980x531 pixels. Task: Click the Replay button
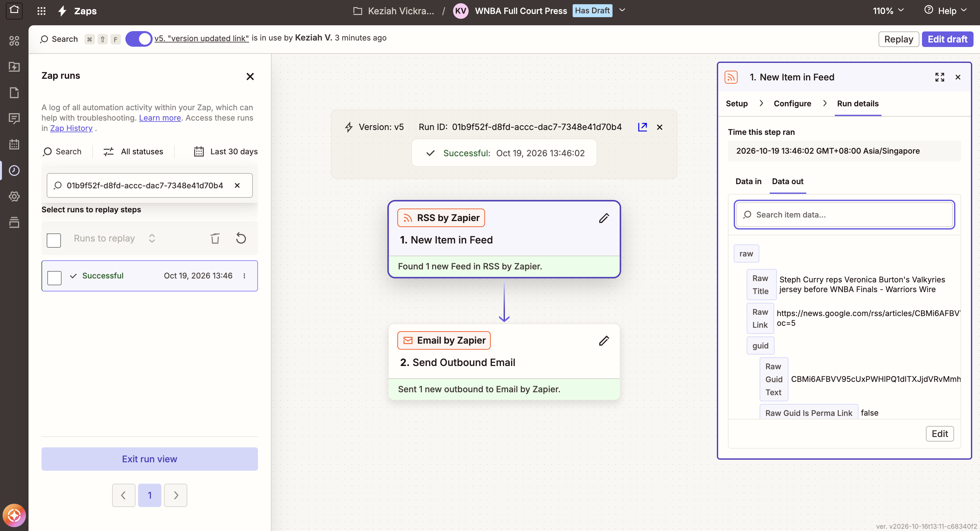[x=898, y=39]
